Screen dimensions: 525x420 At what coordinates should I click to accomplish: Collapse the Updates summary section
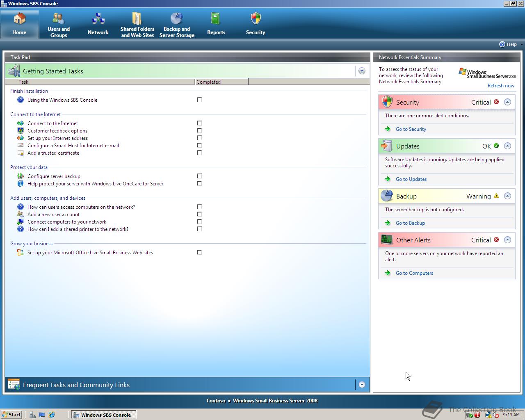pyautogui.click(x=507, y=146)
